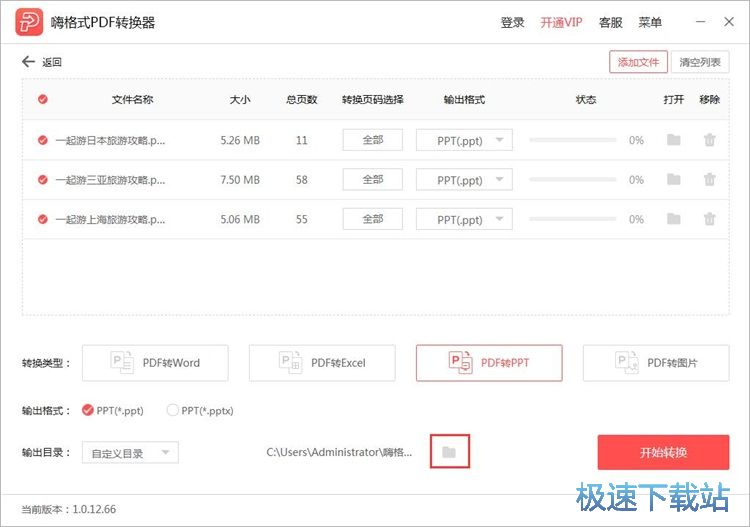Click version text 当前版本：1.0.12.66
750x527 pixels.
point(69,509)
